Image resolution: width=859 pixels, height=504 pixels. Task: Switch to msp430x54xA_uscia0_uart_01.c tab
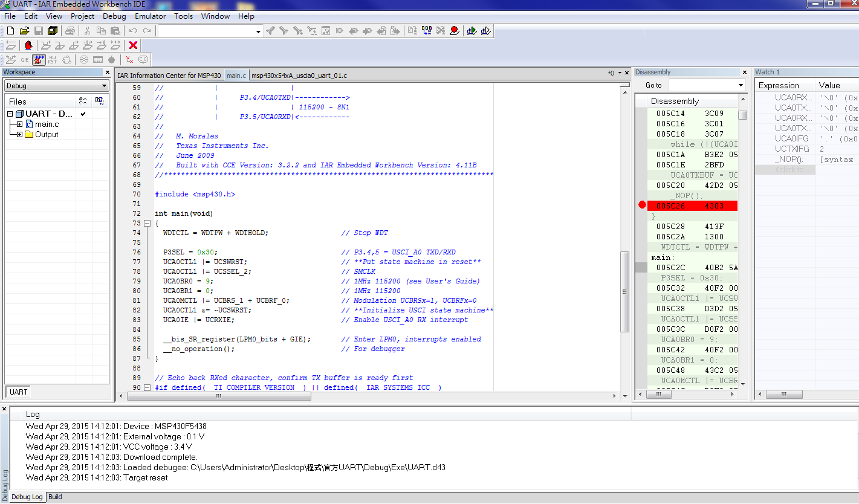(299, 76)
